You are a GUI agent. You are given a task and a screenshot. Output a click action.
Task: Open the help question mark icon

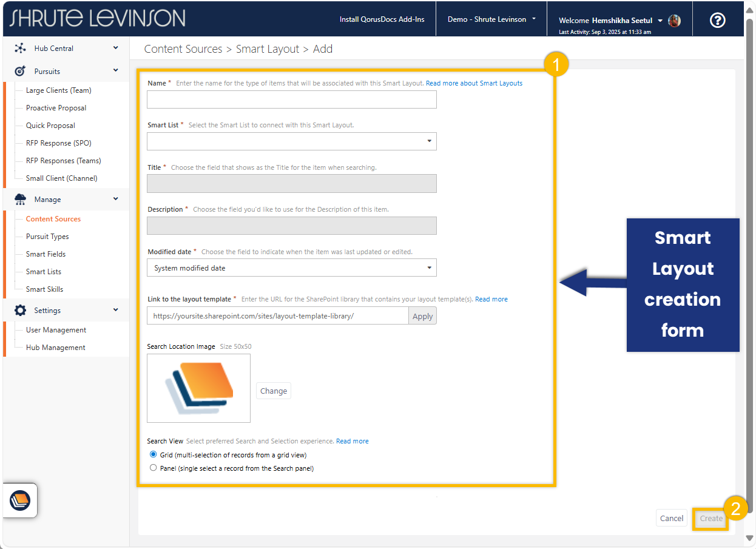coord(717,20)
